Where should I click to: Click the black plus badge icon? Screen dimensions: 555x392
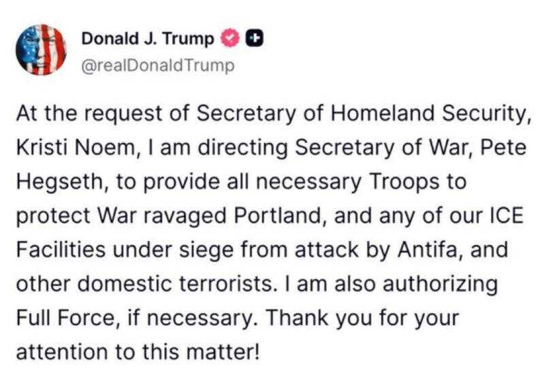(253, 39)
